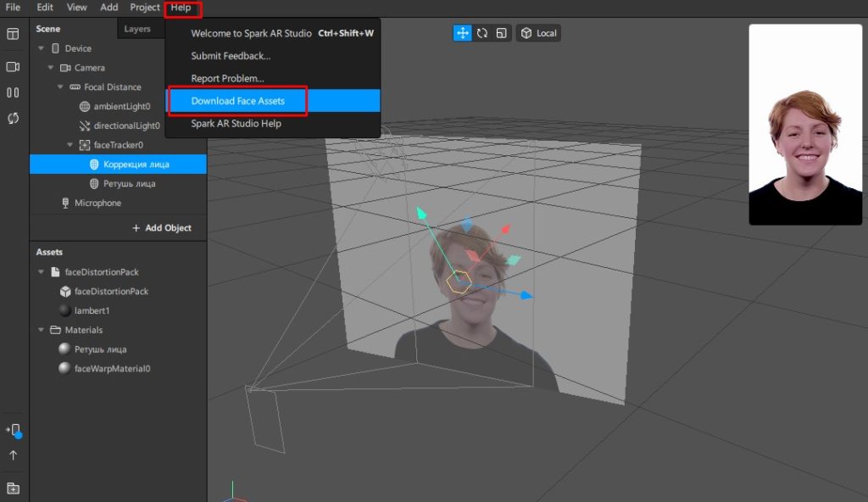The width and height of the screenshot is (868, 502).
Task: Click the add folder icon at bottom
Action: (13, 488)
